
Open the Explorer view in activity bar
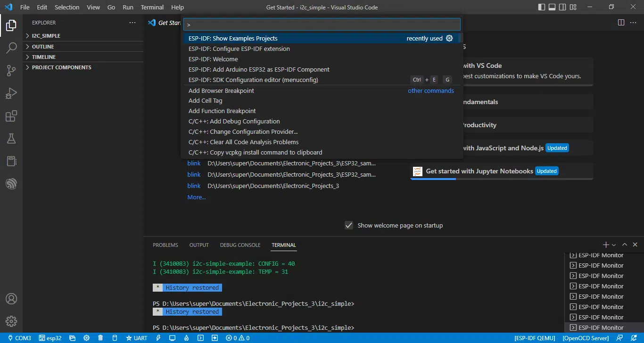(11, 25)
